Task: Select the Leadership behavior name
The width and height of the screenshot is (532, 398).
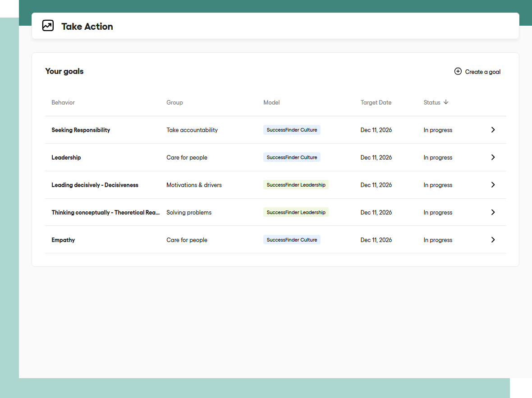Action: [x=66, y=157]
